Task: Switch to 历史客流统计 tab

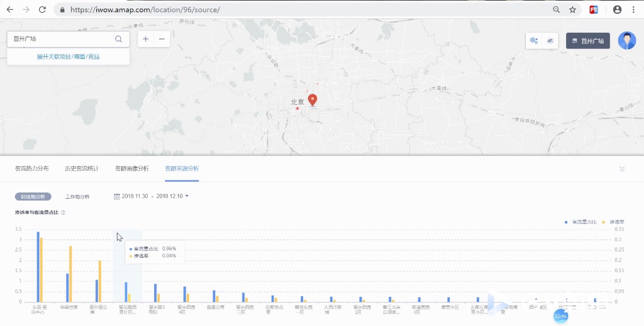Action: click(x=82, y=168)
